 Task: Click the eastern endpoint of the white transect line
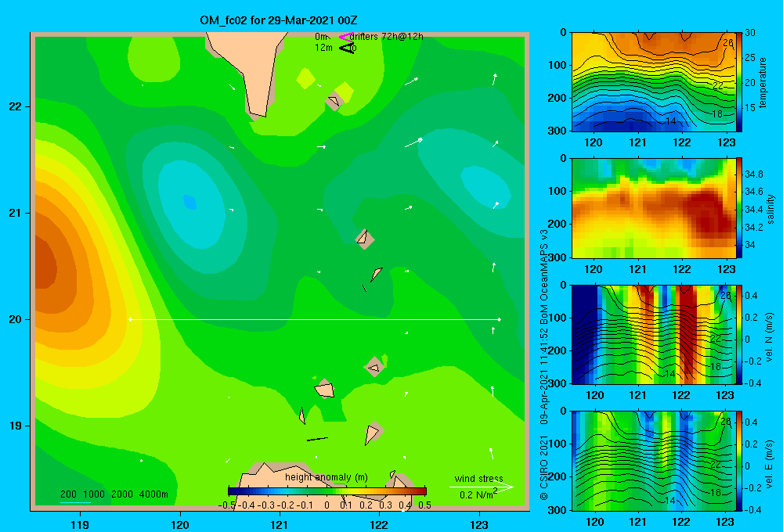pos(500,319)
